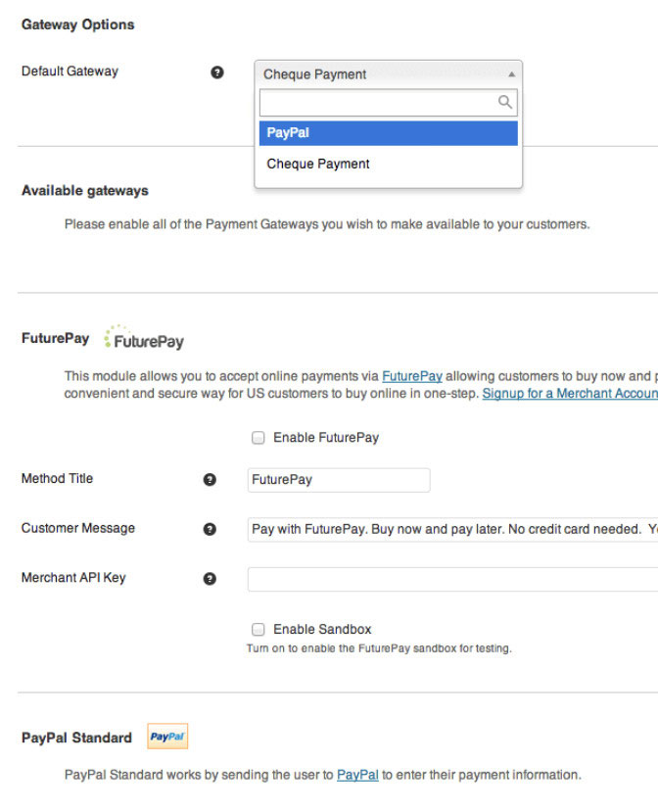This screenshot has width=658, height=812.
Task: Open the FuturePay hyperlink in description
Action: [x=411, y=376]
